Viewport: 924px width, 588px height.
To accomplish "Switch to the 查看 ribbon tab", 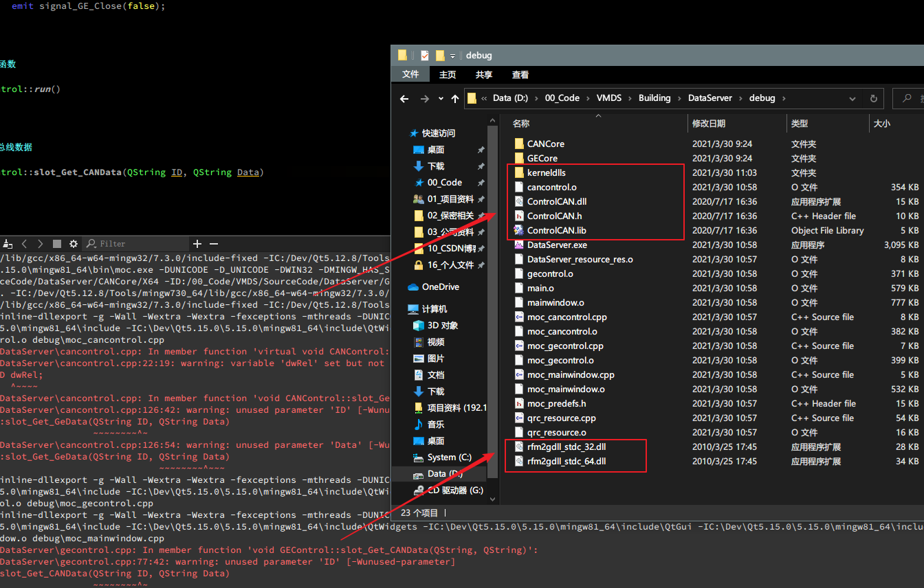I will (x=520, y=74).
